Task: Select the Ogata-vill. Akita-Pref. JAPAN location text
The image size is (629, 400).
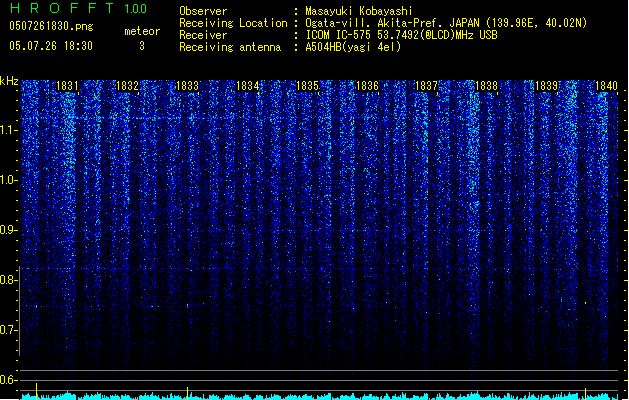Action: [446, 23]
